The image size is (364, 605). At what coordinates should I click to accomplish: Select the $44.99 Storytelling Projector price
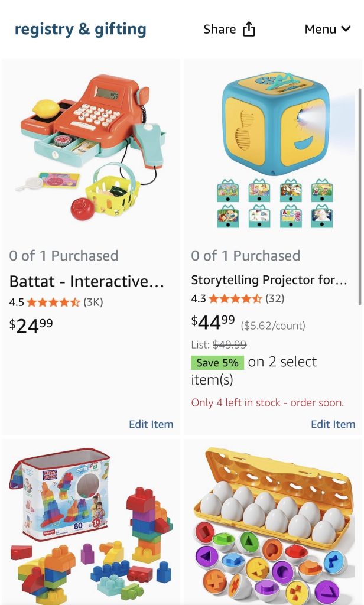tap(213, 322)
